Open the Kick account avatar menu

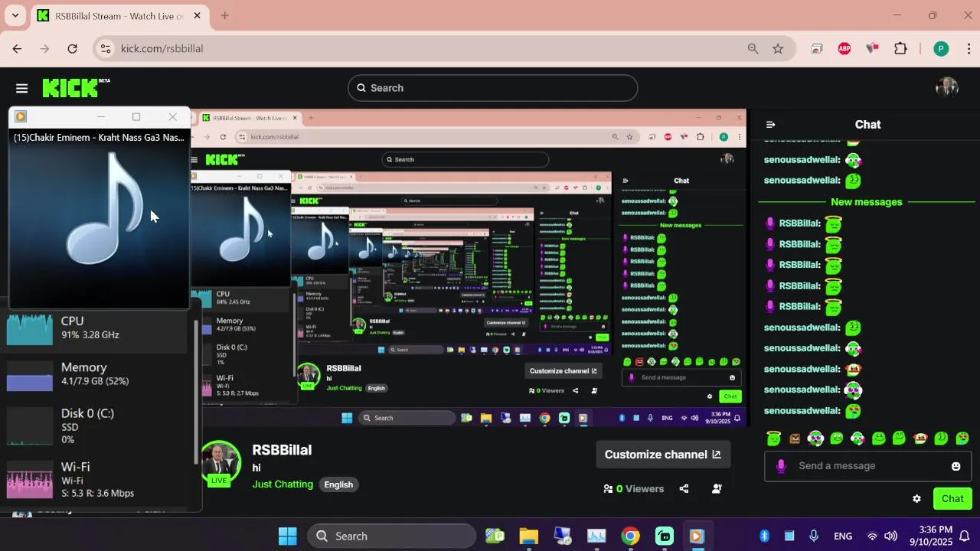point(947,87)
